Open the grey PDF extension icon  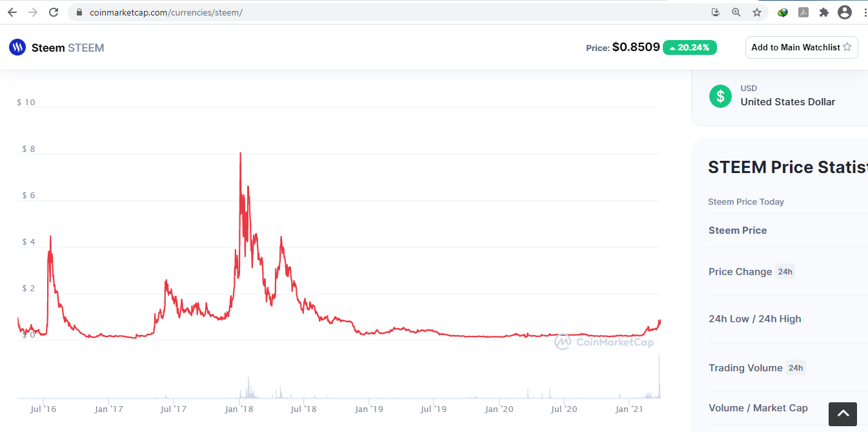(803, 12)
